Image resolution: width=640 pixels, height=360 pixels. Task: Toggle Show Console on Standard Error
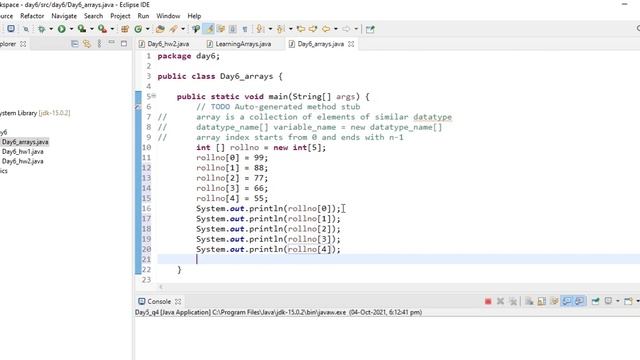[x=580, y=301]
